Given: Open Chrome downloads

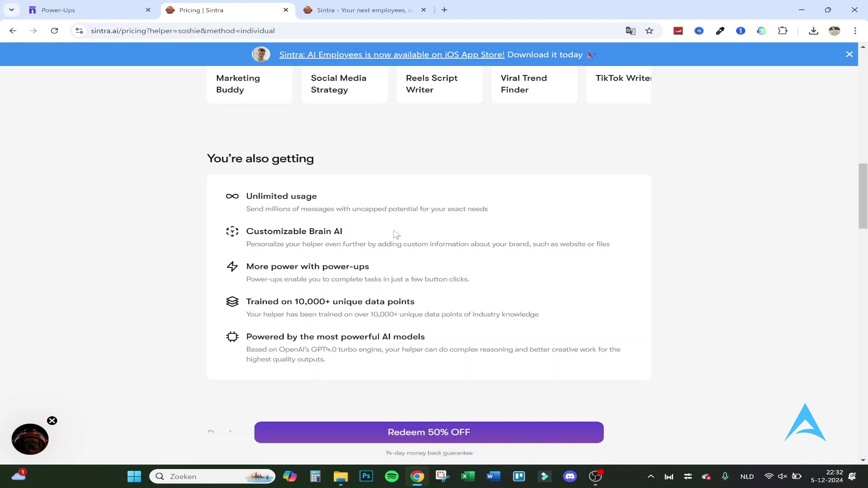Looking at the screenshot, I should point(813,31).
